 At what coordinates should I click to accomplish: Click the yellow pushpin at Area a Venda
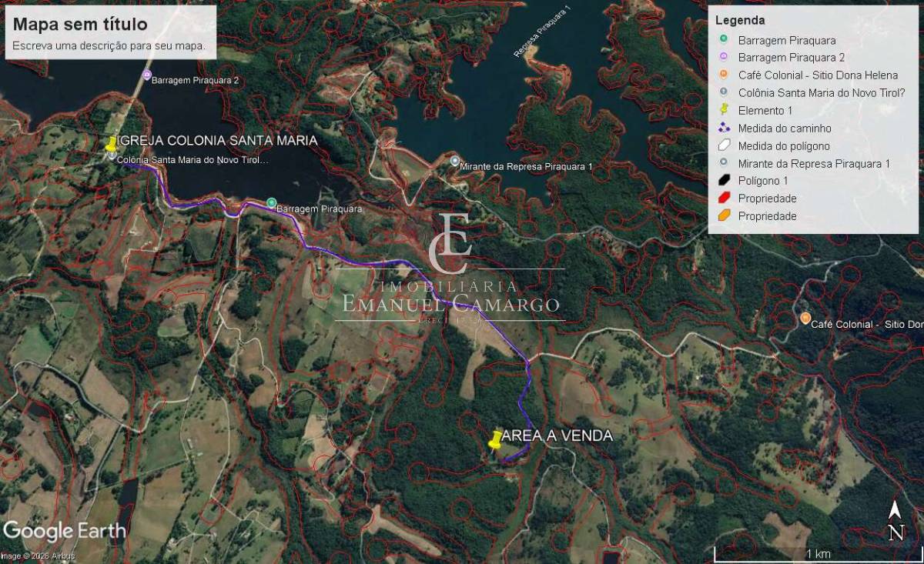click(x=495, y=439)
